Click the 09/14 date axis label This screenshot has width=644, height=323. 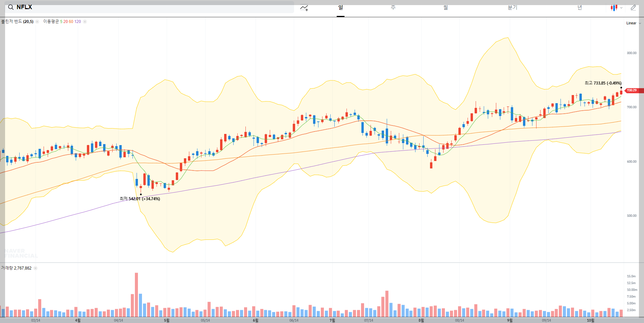[546, 320]
